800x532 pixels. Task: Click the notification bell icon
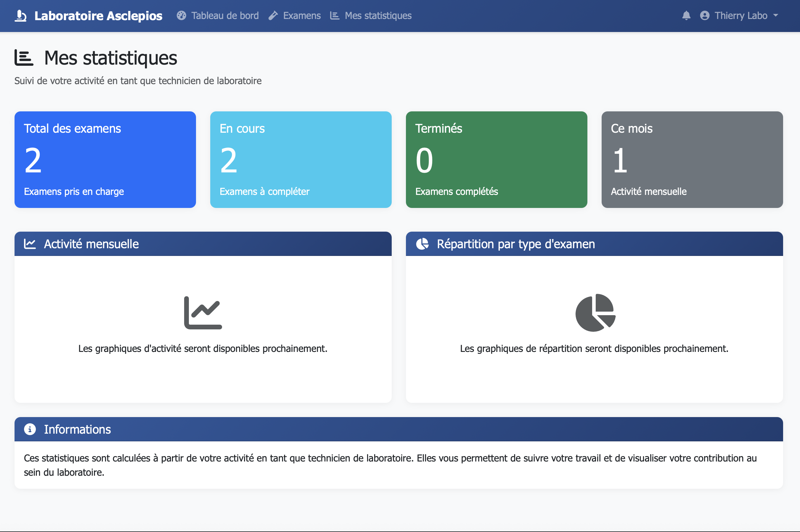click(x=686, y=16)
